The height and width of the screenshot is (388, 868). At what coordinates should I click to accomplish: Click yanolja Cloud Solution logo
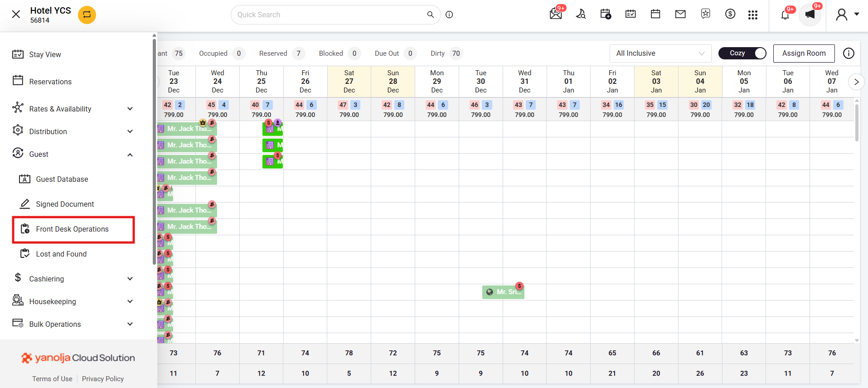pyautogui.click(x=78, y=358)
